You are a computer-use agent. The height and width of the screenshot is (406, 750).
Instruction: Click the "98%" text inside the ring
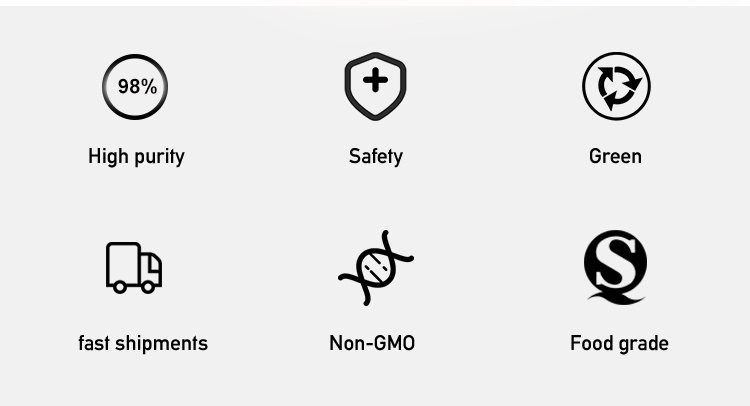[137, 87]
